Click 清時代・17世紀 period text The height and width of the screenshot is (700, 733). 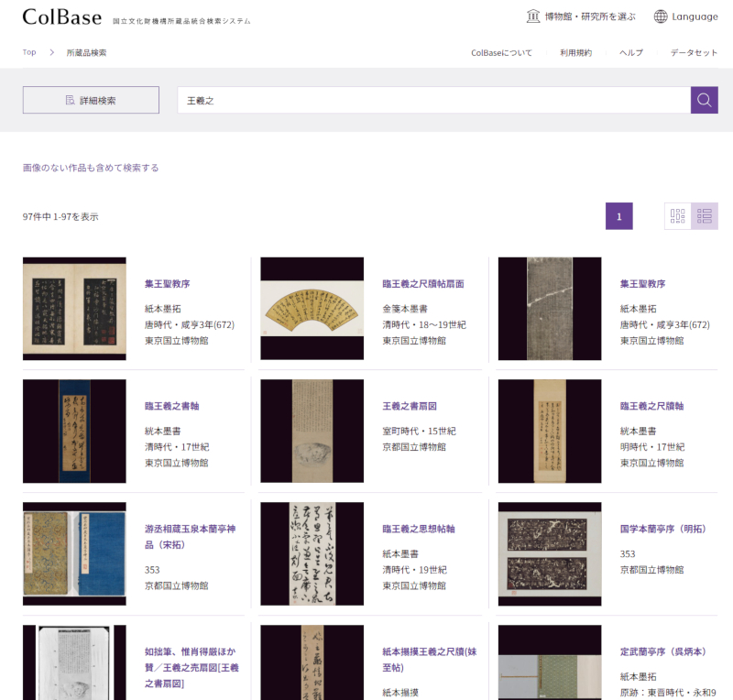tap(177, 447)
